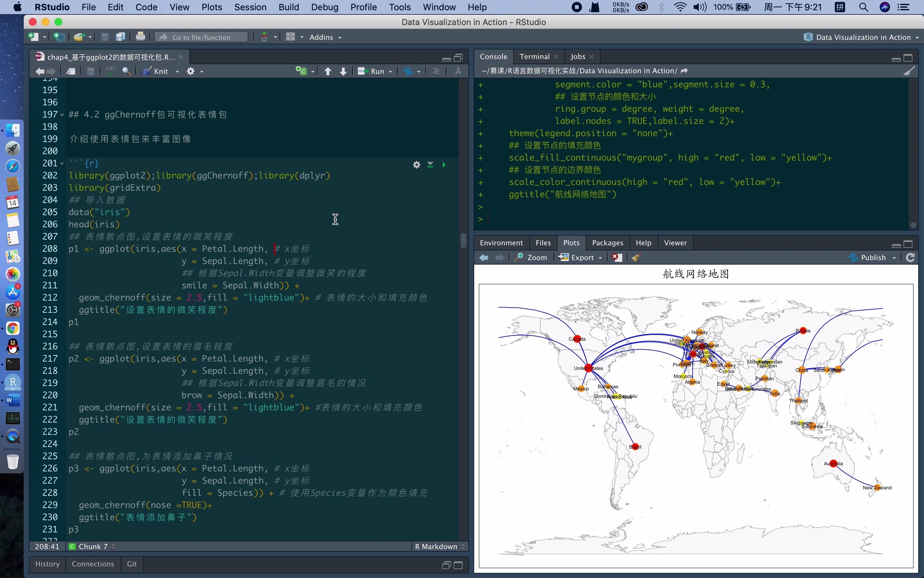Image resolution: width=924 pixels, height=578 pixels.
Task: Clear console broom icon
Action: pos(909,71)
